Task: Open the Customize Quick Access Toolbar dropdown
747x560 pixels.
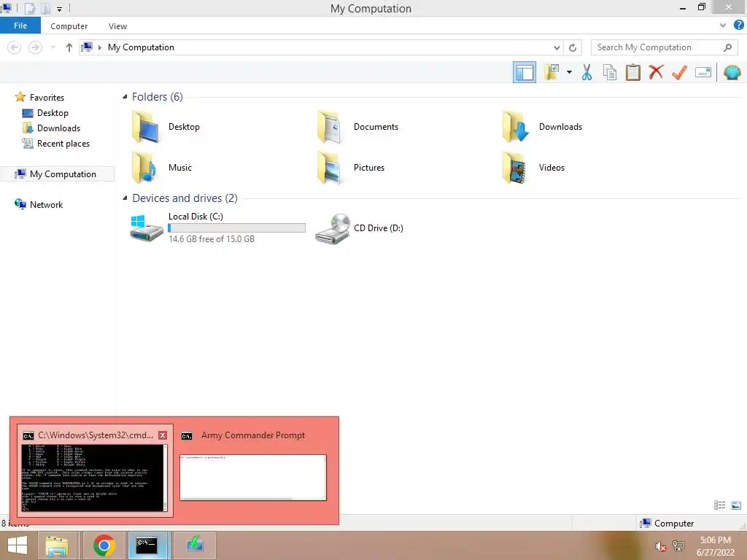Action: pyautogui.click(x=59, y=9)
